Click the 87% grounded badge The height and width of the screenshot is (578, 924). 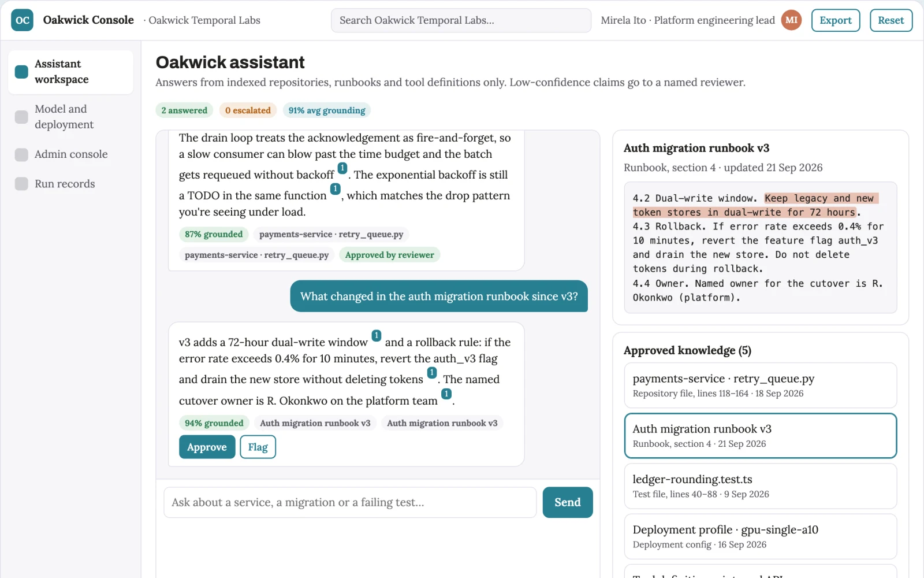coord(214,234)
